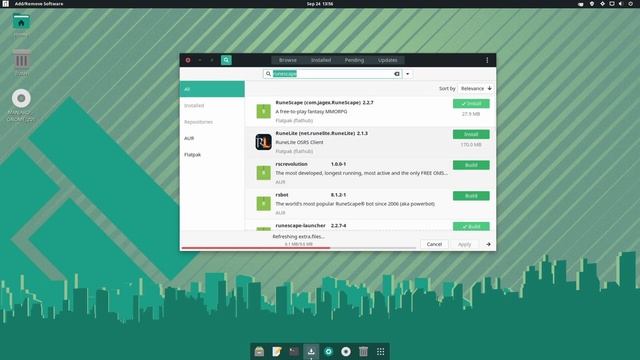
Task: Click the Apply button
Action: [464, 244]
